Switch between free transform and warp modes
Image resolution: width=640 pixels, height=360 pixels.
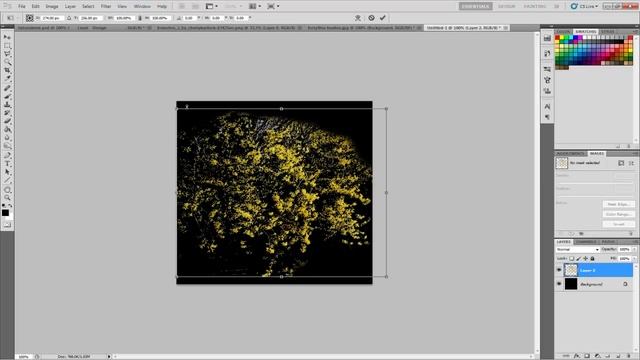tap(358, 18)
